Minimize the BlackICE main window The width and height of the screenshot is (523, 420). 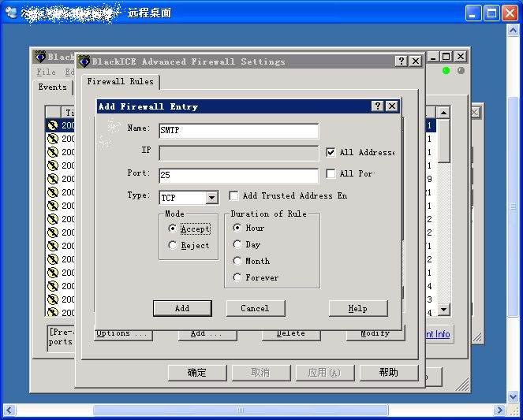pyautogui.click(x=432, y=57)
